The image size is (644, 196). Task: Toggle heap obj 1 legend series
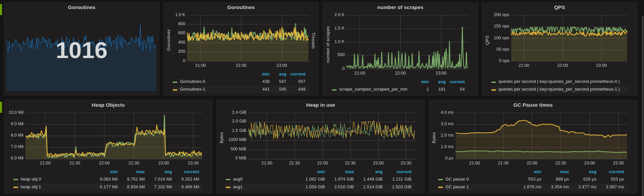pos(31,187)
